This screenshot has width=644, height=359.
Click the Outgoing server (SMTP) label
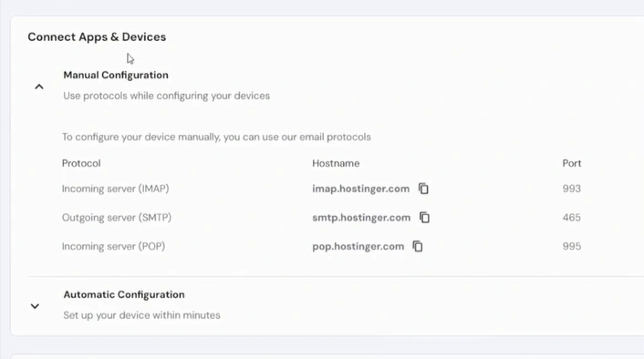(117, 218)
